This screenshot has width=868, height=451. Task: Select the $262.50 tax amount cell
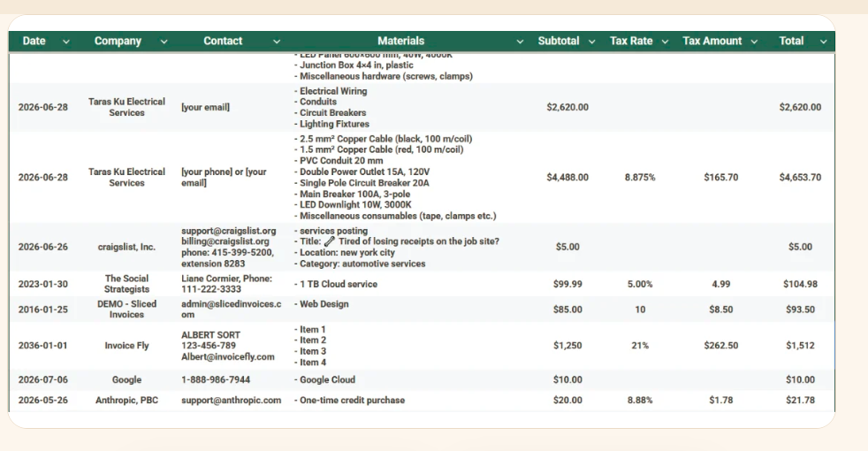pos(720,346)
